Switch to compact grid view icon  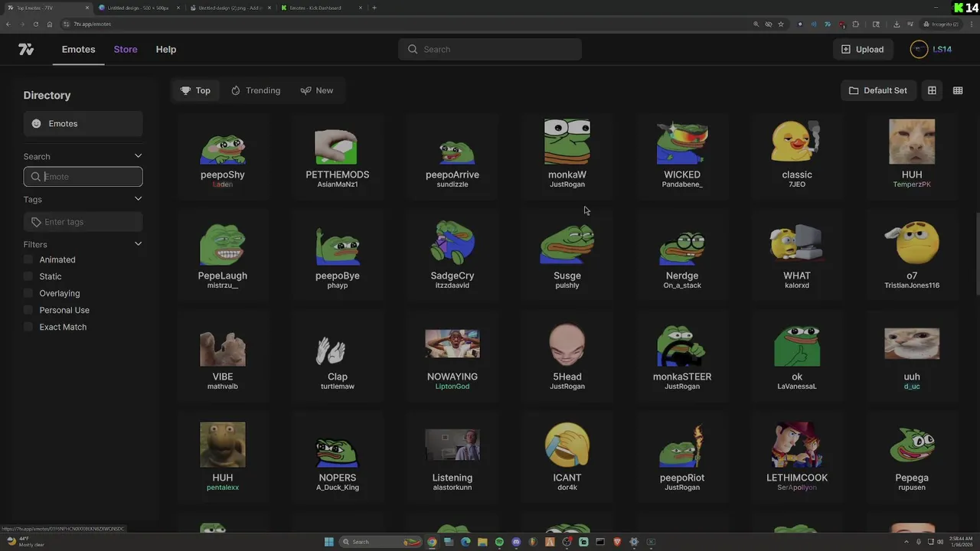958,90
